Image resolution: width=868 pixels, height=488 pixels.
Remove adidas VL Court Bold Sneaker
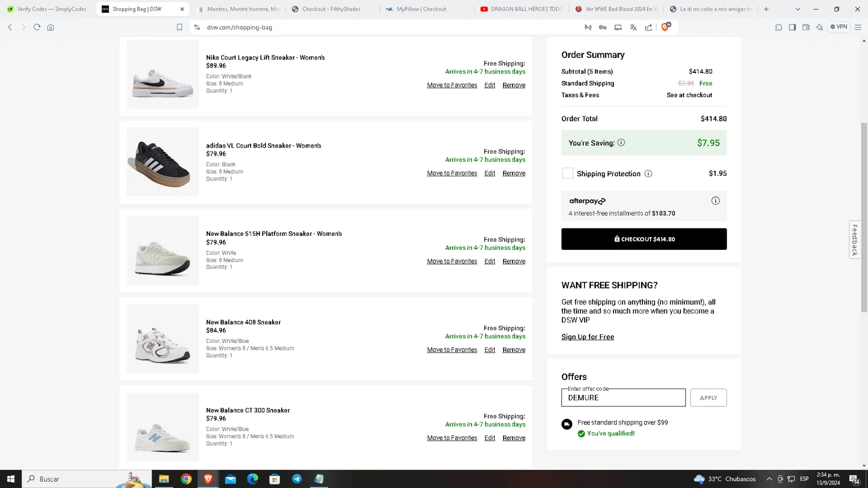pos(514,173)
